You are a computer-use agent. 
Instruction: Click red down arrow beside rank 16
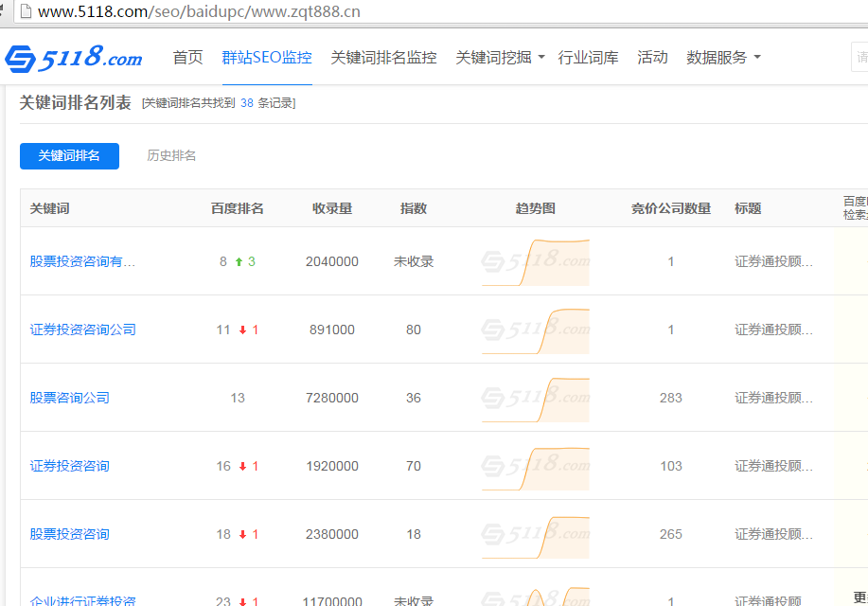(242, 467)
